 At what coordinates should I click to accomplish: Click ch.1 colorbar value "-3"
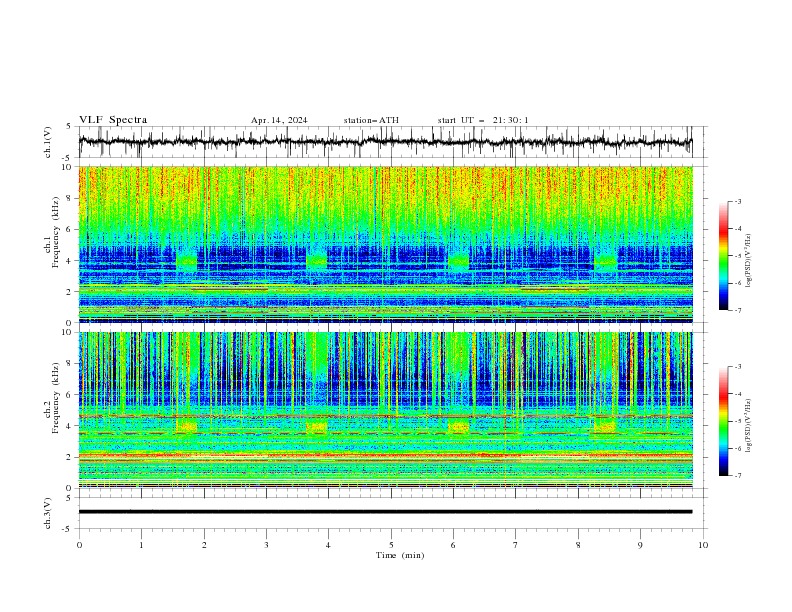[x=737, y=201]
